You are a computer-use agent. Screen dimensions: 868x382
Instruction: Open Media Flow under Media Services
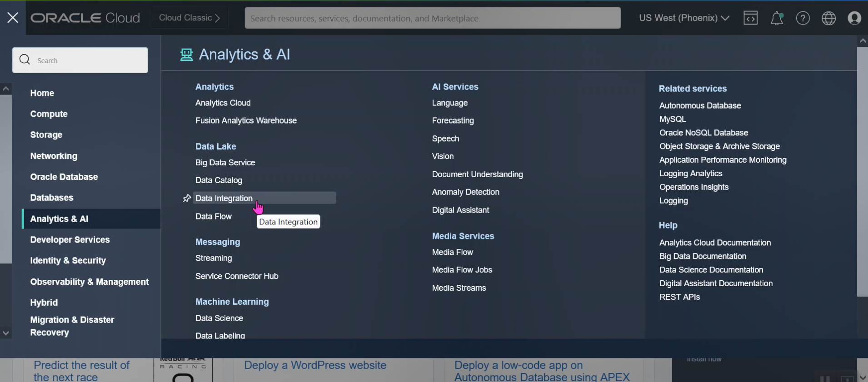click(453, 252)
